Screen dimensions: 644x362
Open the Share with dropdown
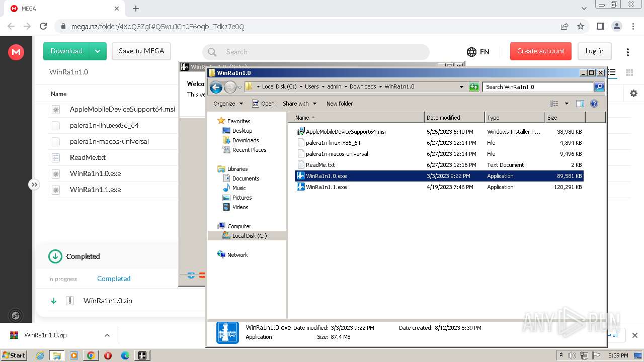(300, 104)
